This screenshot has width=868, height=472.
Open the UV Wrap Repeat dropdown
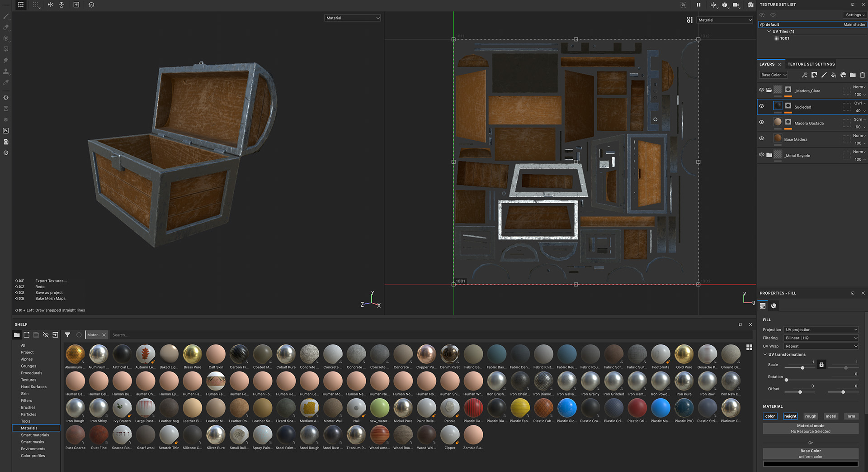coord(821,346)
